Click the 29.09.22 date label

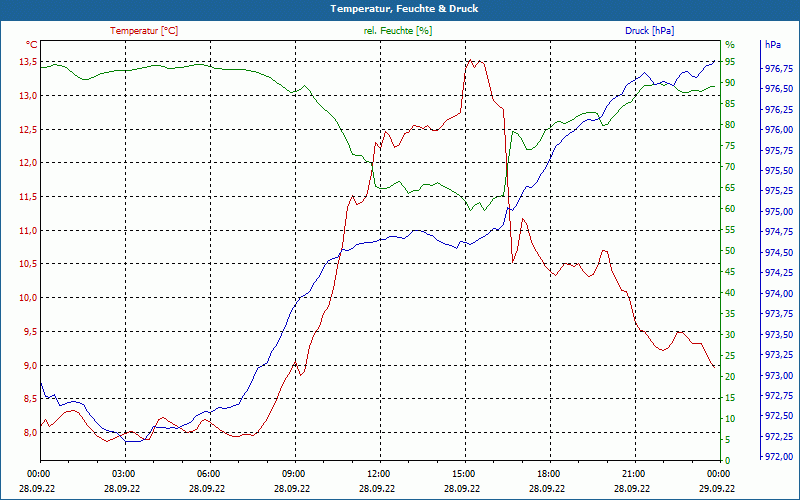pyautogui.click(x=717, y=489)
